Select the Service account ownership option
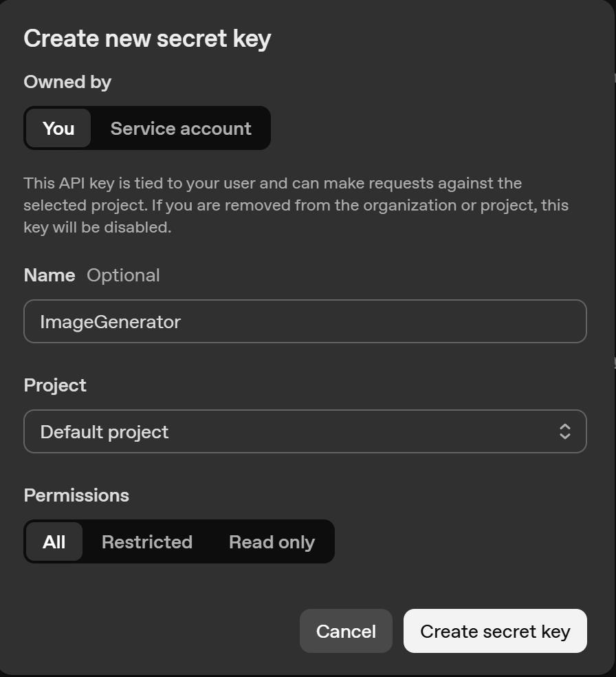The image size is (616, 677). [180, 128]
